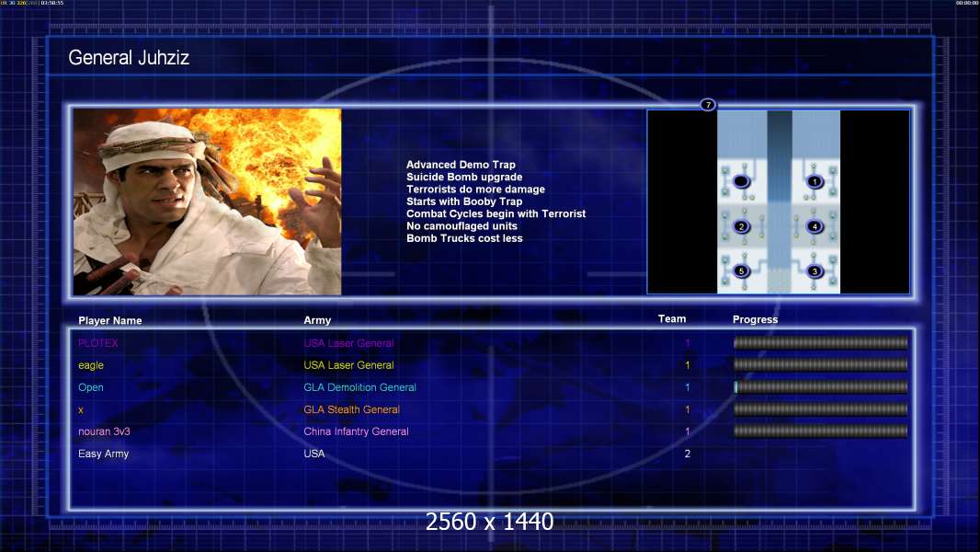Click the Player Name column header
Viewport: 980px width, 552px height.
point(110,321)
